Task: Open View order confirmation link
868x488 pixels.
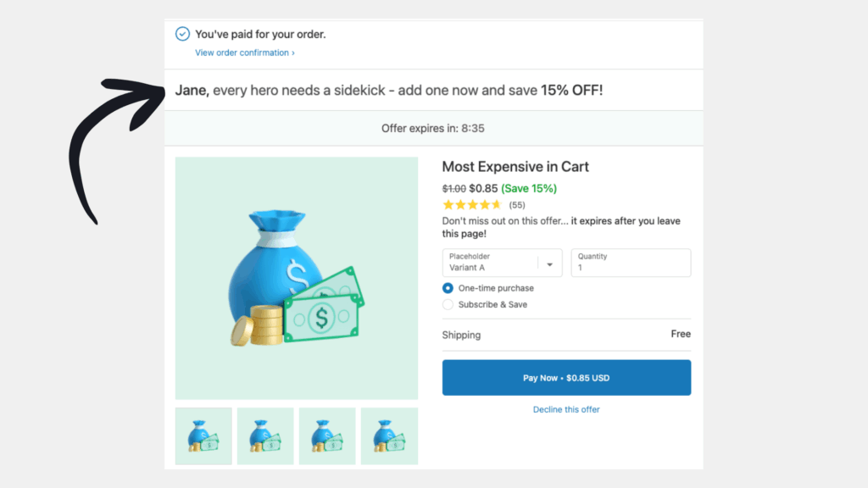Action: click(x=244, y=53)
